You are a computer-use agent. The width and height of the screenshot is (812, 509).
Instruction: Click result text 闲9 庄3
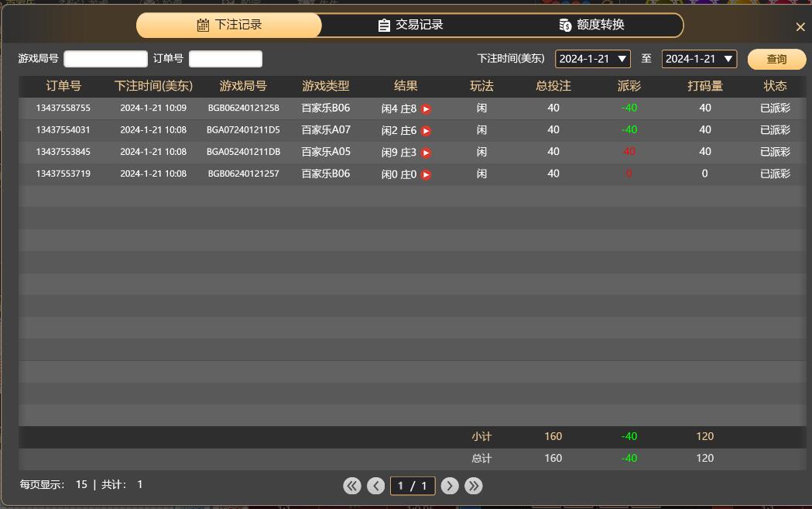tap(399, 153)
